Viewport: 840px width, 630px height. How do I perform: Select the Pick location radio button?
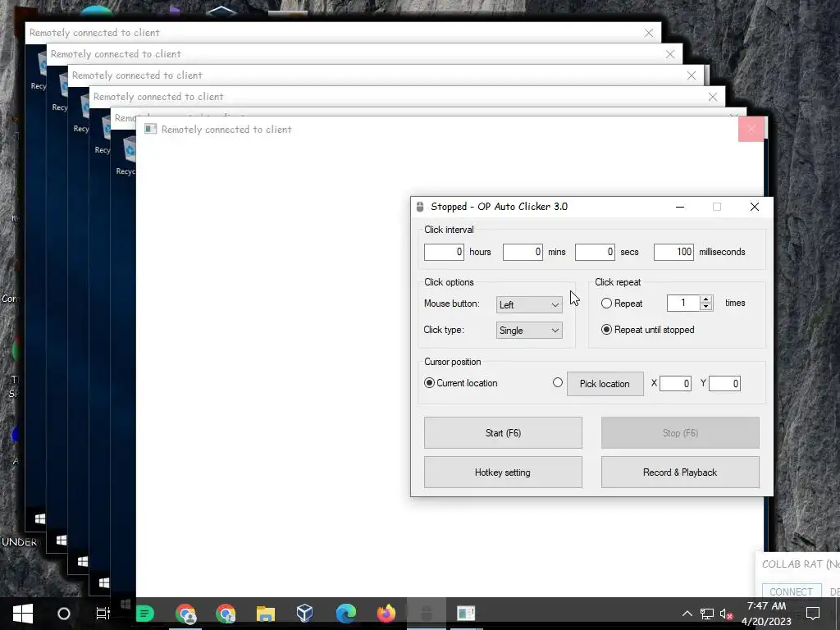tap(558, 382)
